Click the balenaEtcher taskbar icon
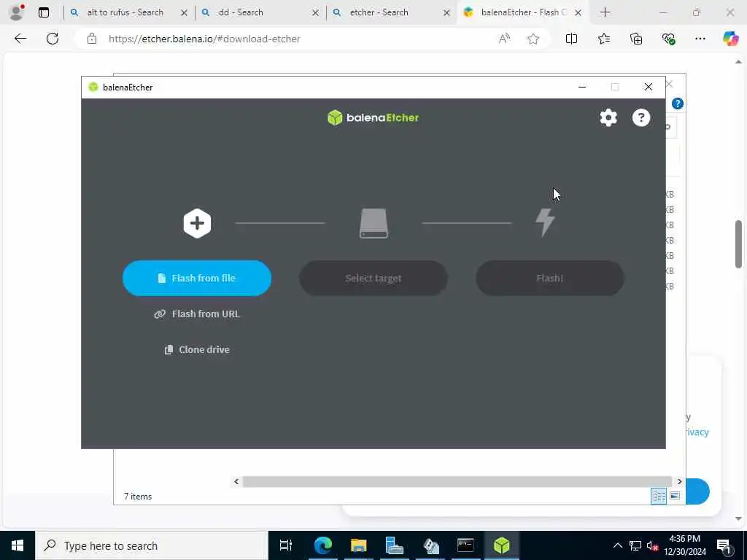This screenshot has width=747, height=560. (x=501, y=545)
